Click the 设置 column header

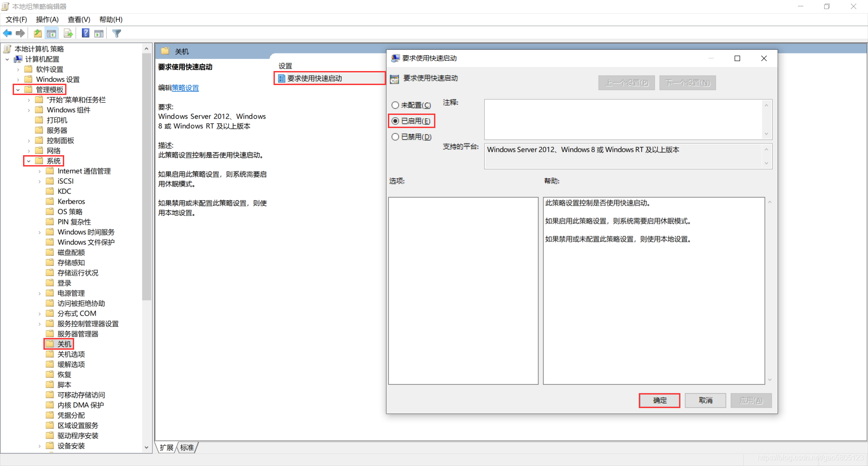(x=285, y=66)
